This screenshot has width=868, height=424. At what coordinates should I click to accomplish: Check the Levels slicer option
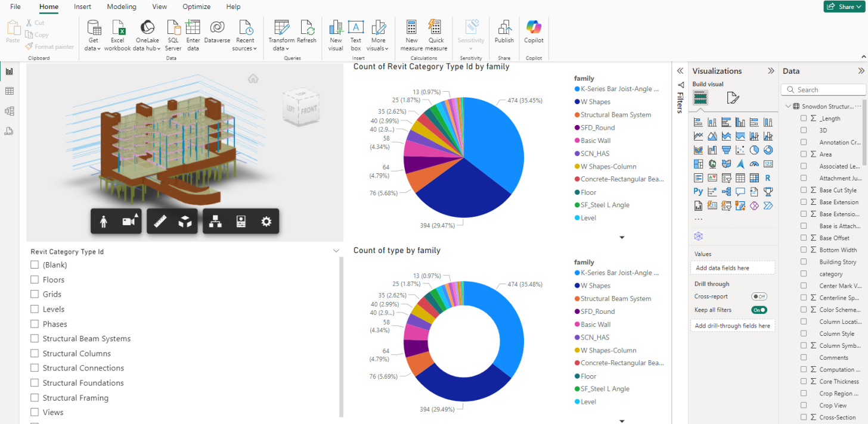point(35,309)
